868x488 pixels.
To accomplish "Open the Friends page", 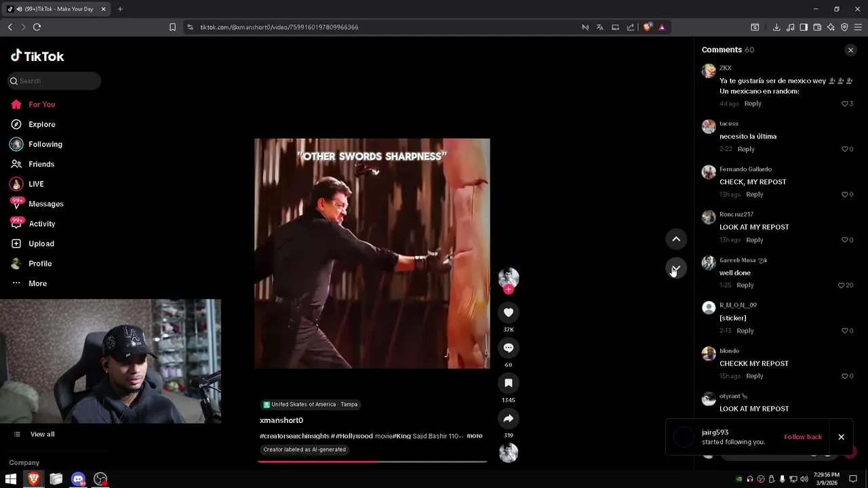I will point(41,164).
